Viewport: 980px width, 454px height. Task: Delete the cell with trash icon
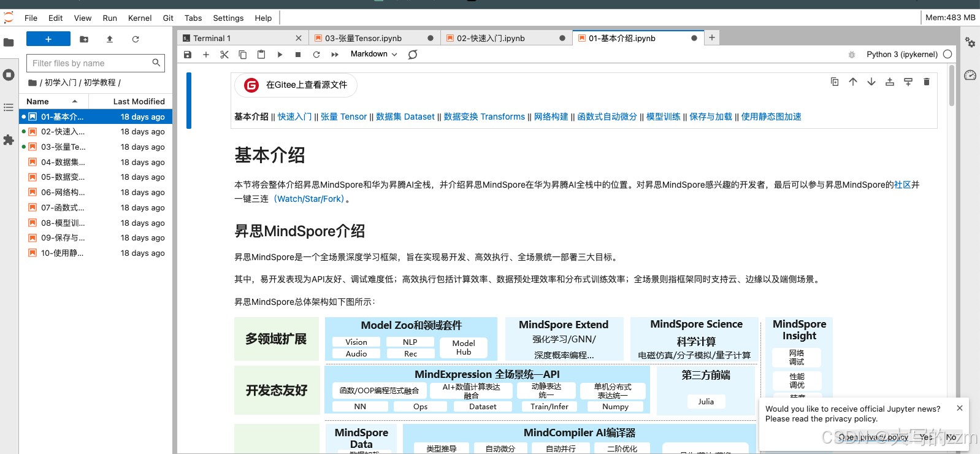click(927, 82)
